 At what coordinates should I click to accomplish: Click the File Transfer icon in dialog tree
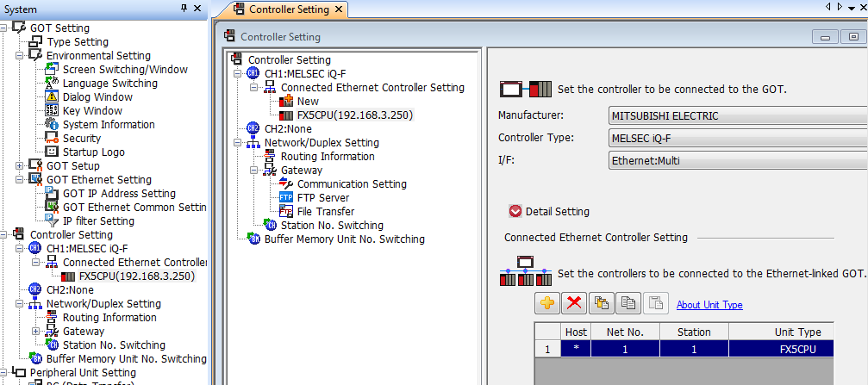pos(286,212)
